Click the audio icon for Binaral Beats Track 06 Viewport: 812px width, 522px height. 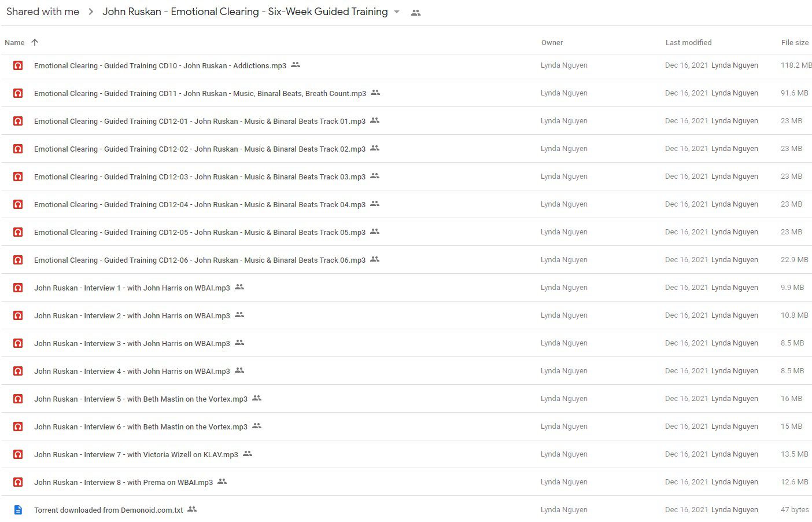point(18,260)
